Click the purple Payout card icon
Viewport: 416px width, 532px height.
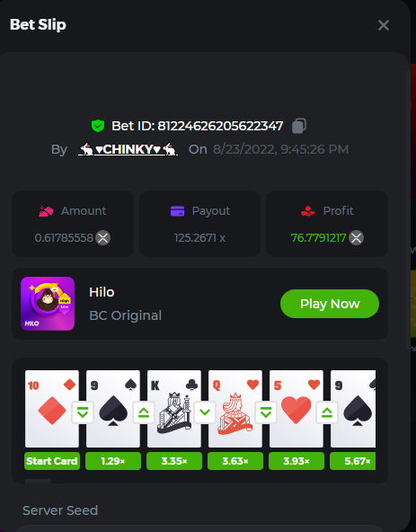[x=178, y=211]
